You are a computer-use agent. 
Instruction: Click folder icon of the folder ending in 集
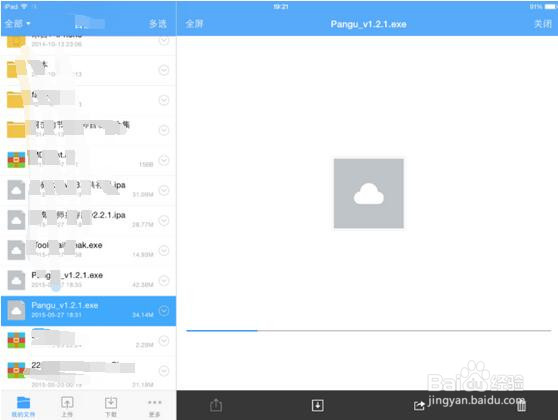point(16,130)
